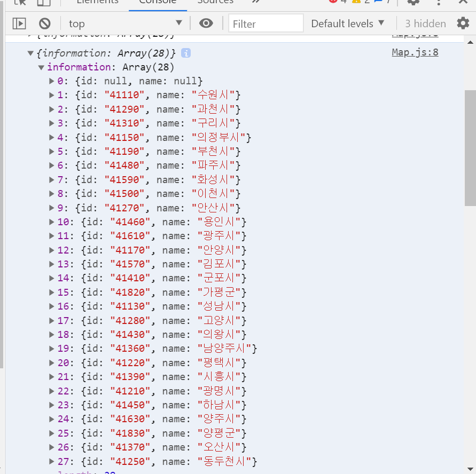This screenshot has width=476, height=474.
Task: Open the three-dot DevTools menu
Action: [x=438, y=3]
